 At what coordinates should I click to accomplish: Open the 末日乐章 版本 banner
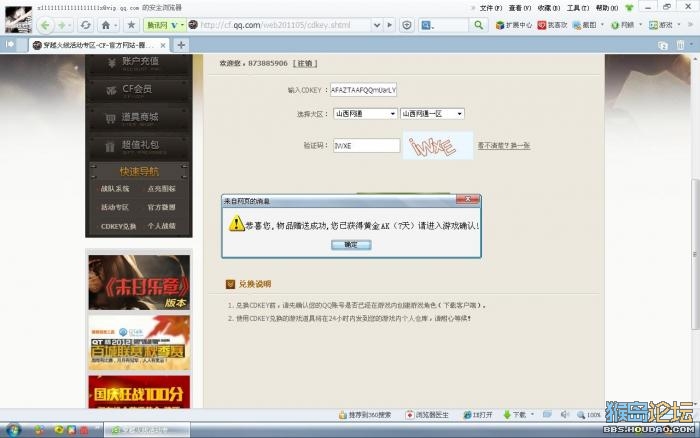click(139, 282)
